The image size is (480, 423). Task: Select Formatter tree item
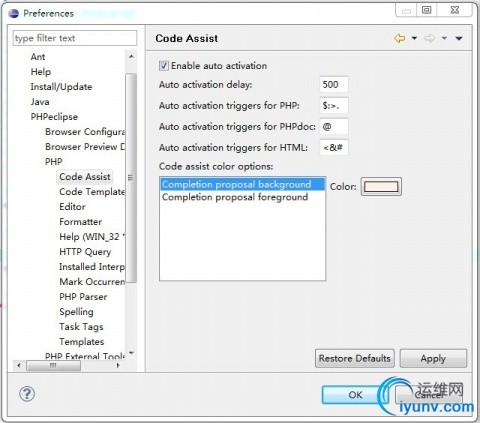pos(80,222)
